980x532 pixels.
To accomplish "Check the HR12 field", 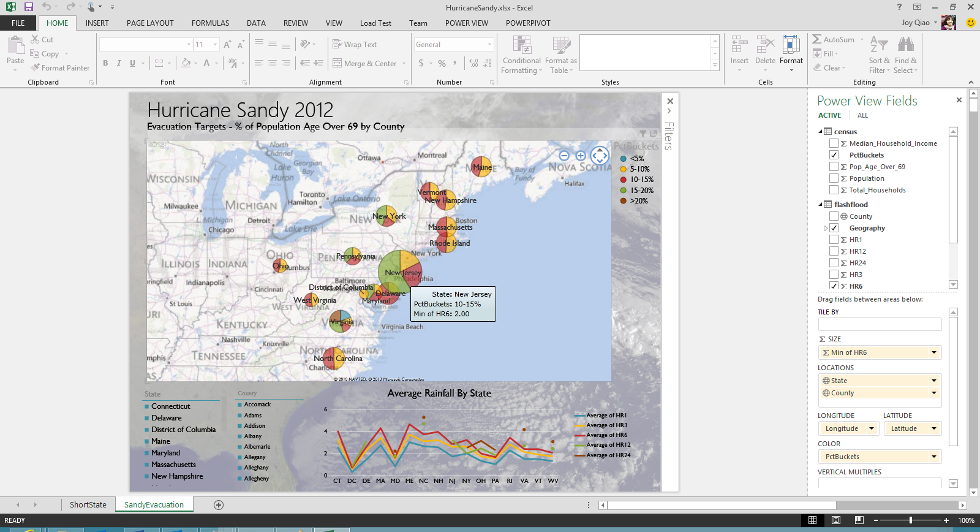I will [x=834, y=251].
